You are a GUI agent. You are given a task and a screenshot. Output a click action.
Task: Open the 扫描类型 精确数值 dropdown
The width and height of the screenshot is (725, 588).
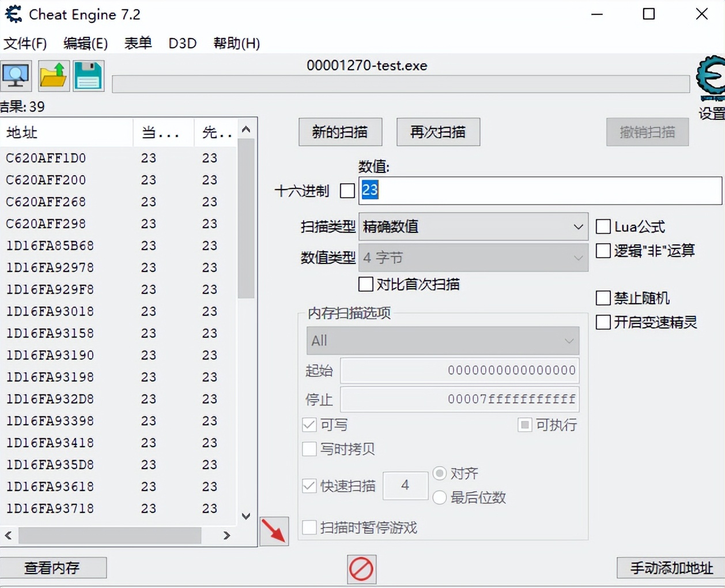pyautogui.click(x=473, y=227)
